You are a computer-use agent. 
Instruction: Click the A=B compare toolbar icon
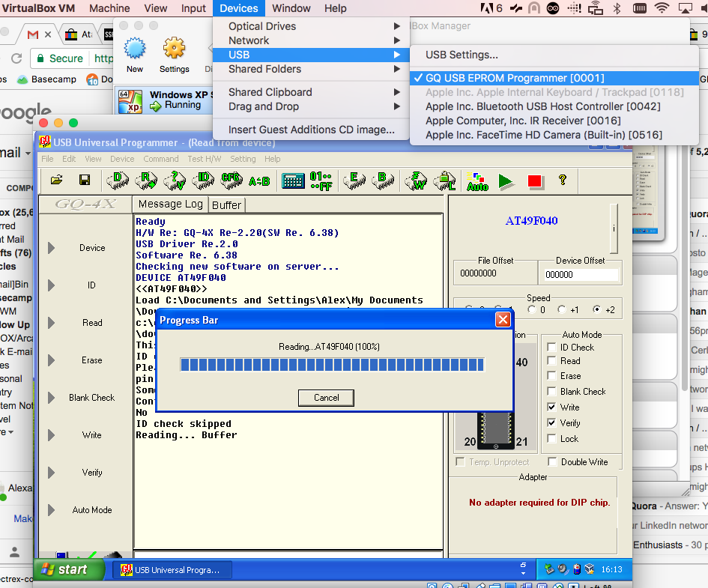[259, 181]
